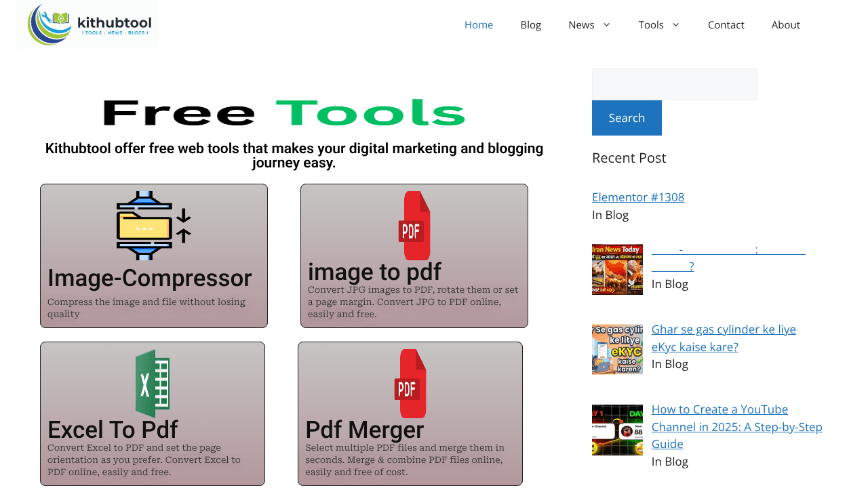This screenshot has height=488, width=868.
Task: Go to the Home menu item
Action: tap(479, 25)
